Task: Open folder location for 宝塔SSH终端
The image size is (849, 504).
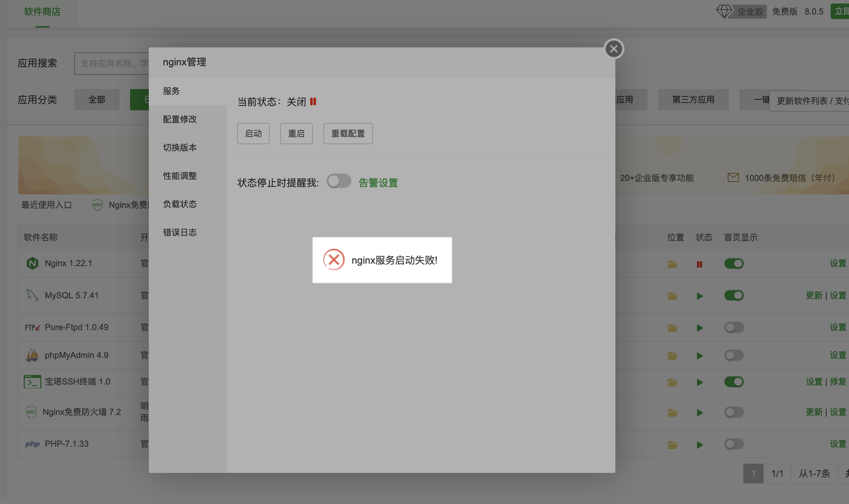Action: pyautogui.click(x=672, y=382)
